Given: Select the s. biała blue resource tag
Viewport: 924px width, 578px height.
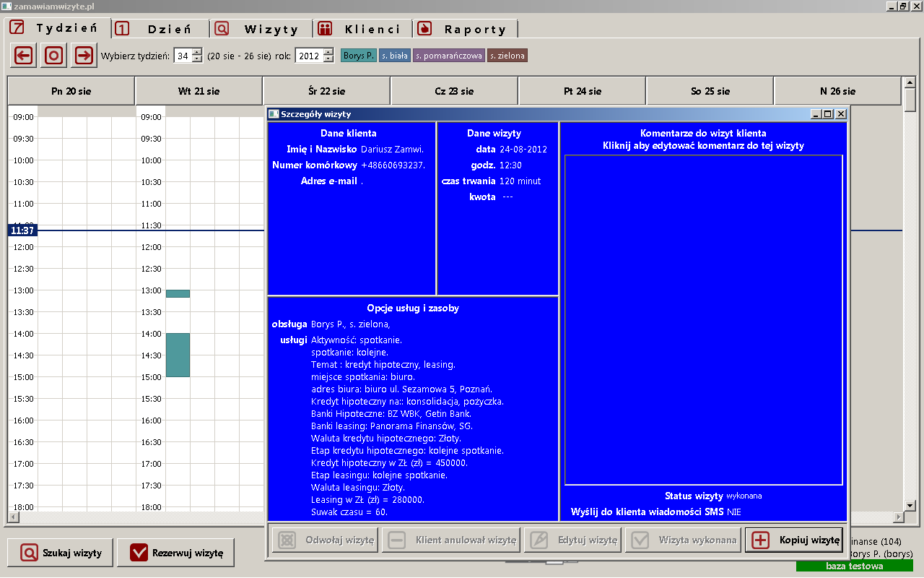Looking at the screenshot, I should 395,56.
